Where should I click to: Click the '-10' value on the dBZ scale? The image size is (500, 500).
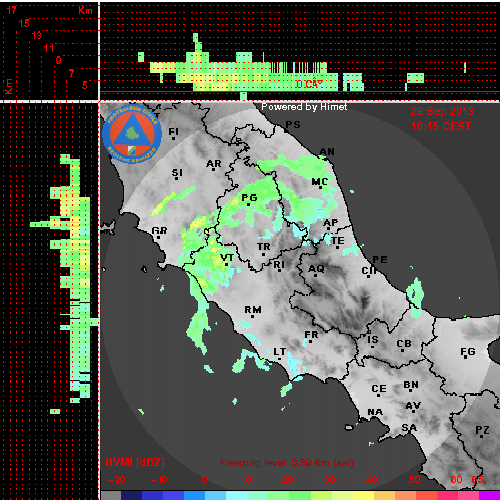tap(159, 480)
